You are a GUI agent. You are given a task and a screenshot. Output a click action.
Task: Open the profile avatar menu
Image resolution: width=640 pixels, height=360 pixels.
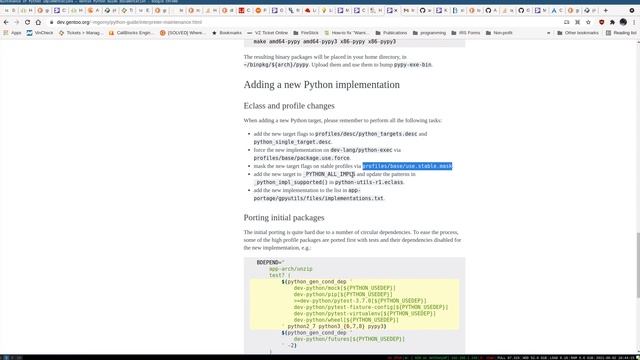click(623, 22)
